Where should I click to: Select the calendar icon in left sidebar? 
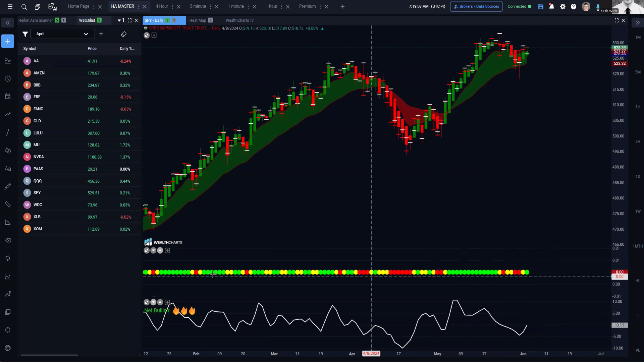pyautogui.click(x=8, y=97)
